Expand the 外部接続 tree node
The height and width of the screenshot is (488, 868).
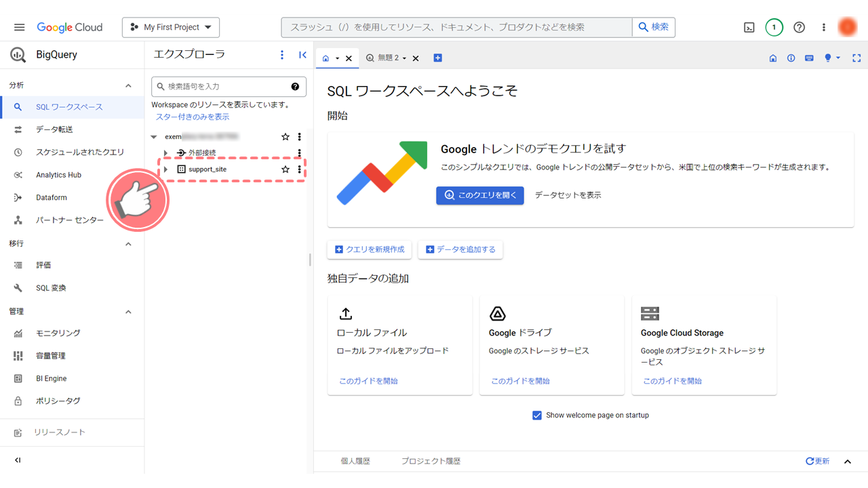pyautogui.click(x=165, y=153)
